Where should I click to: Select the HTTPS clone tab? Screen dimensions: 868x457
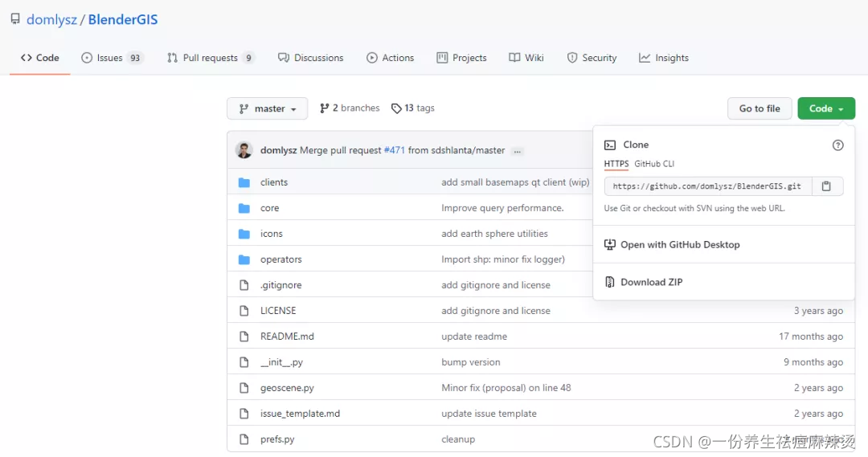click(616, 164)
